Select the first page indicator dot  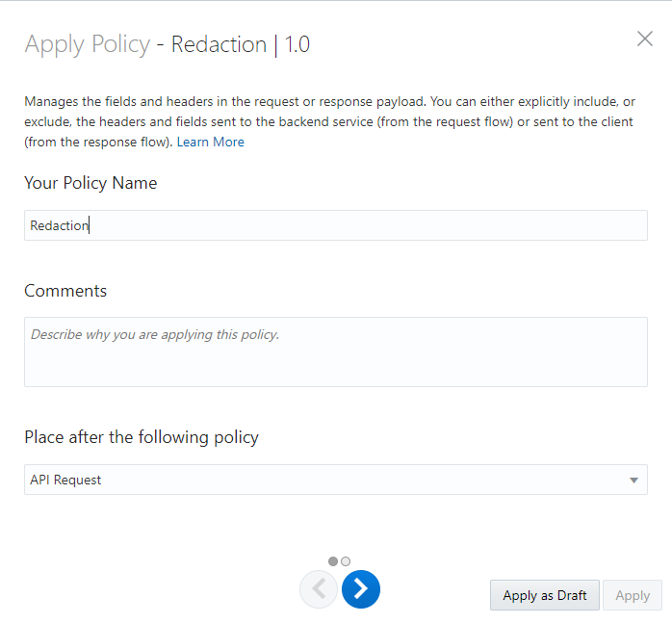click(333, 560)
